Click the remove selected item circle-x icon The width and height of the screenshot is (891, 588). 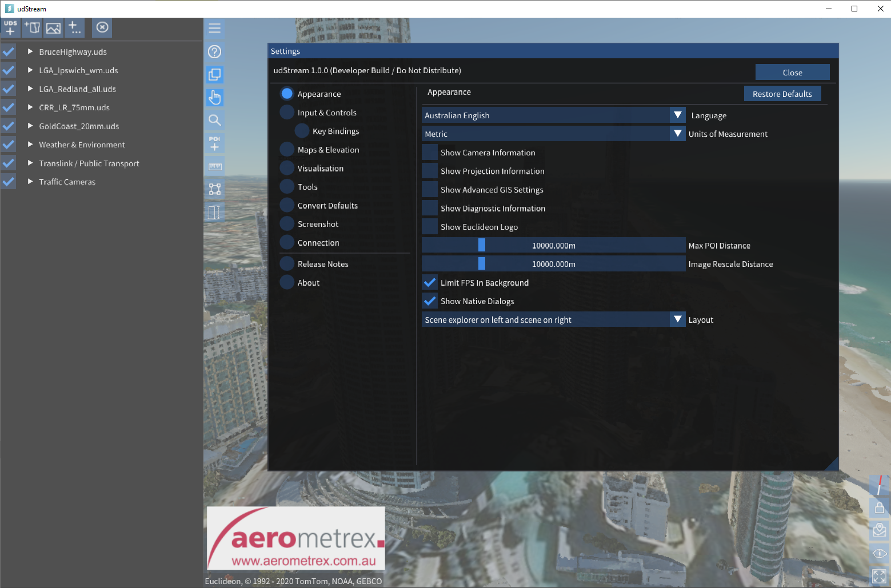pyautogui.click(x=102, y=27)
